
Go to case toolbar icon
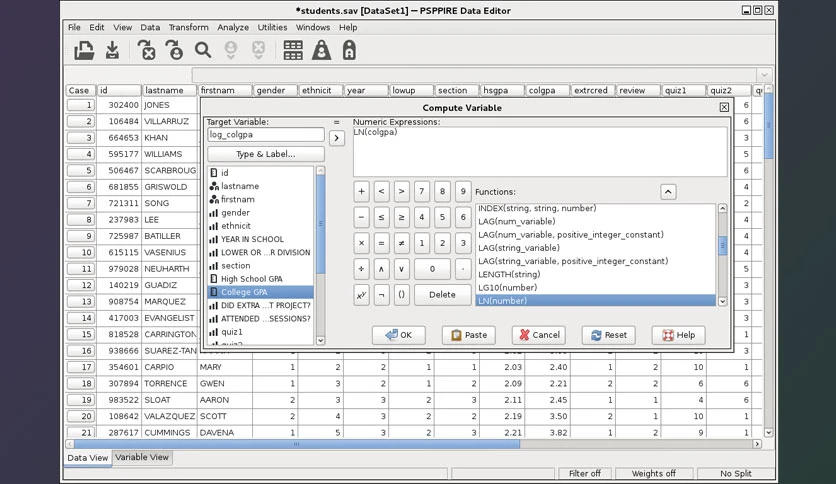click(x=174, y=51)
